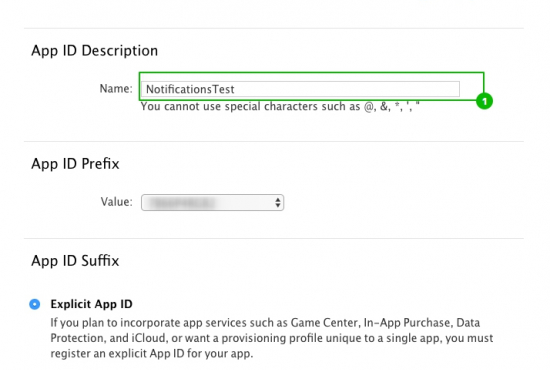Click the NotificationsTest text in the Name field
Image resolution: width=550 pixels, height=370 pixels.
pos(190,89)
